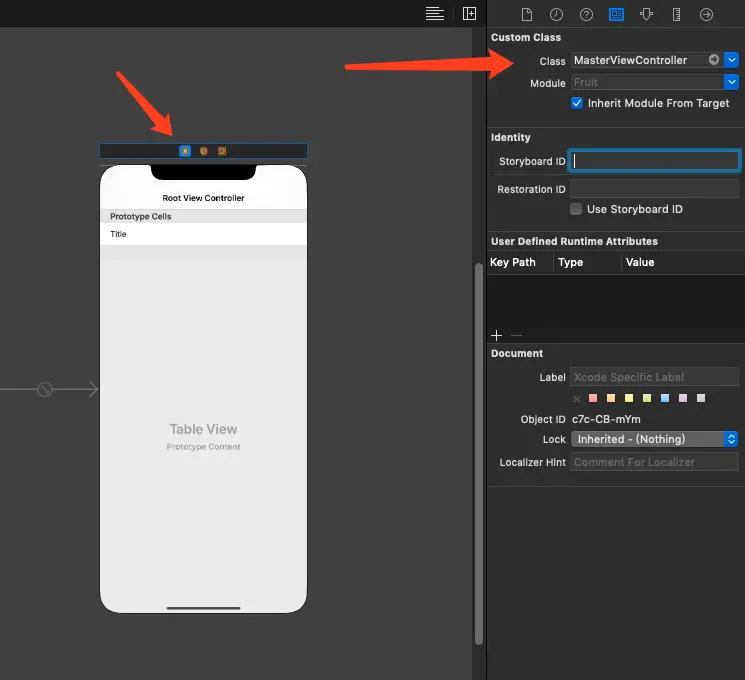Click the Document section heading

[x=517, y=353]
